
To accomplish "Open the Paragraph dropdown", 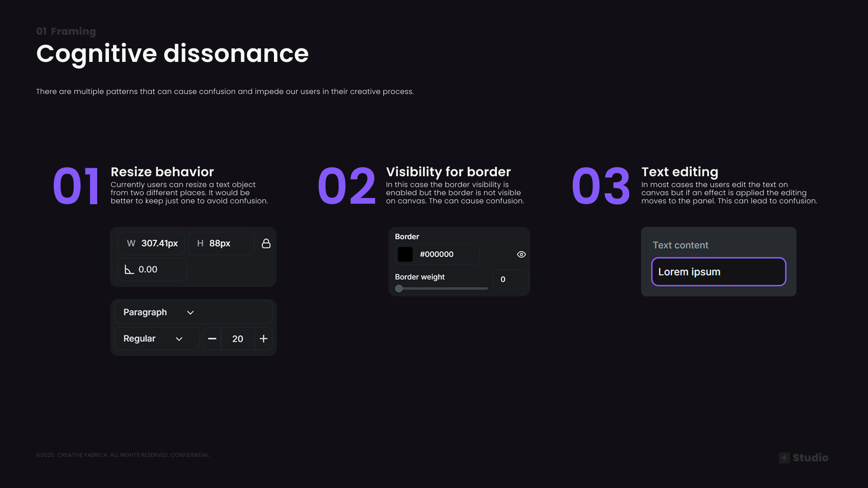I will (x=154, y=312).
